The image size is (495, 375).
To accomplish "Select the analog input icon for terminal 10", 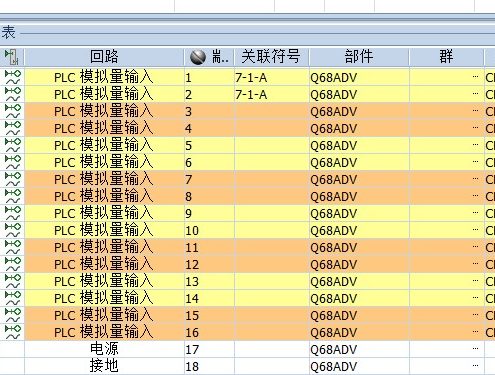I will click(13, 230).
